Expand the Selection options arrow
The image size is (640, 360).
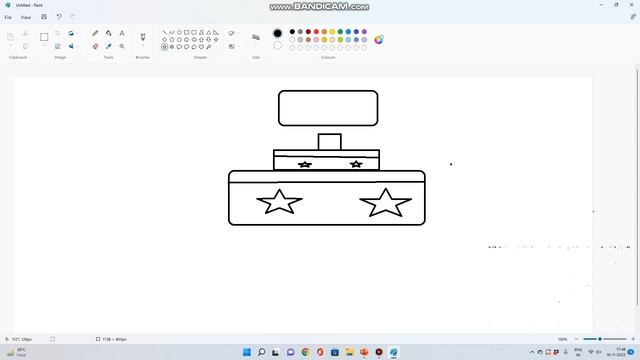click(x=44, y=46)
